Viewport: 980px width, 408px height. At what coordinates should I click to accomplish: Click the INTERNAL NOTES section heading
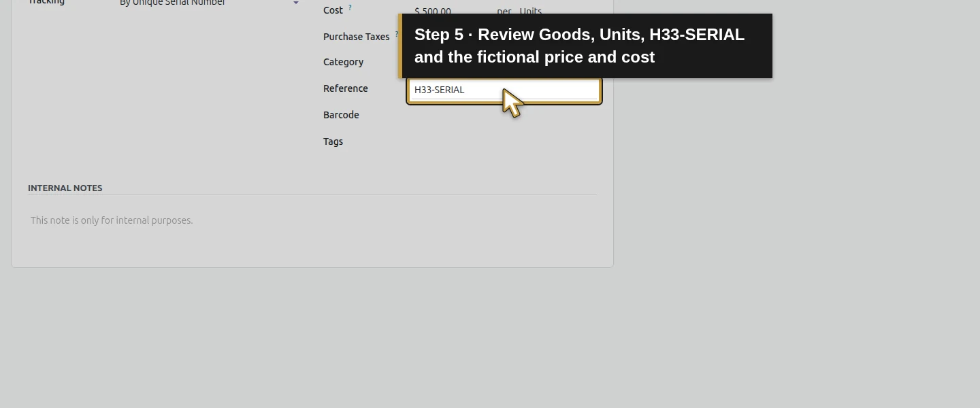coord(65,188)
